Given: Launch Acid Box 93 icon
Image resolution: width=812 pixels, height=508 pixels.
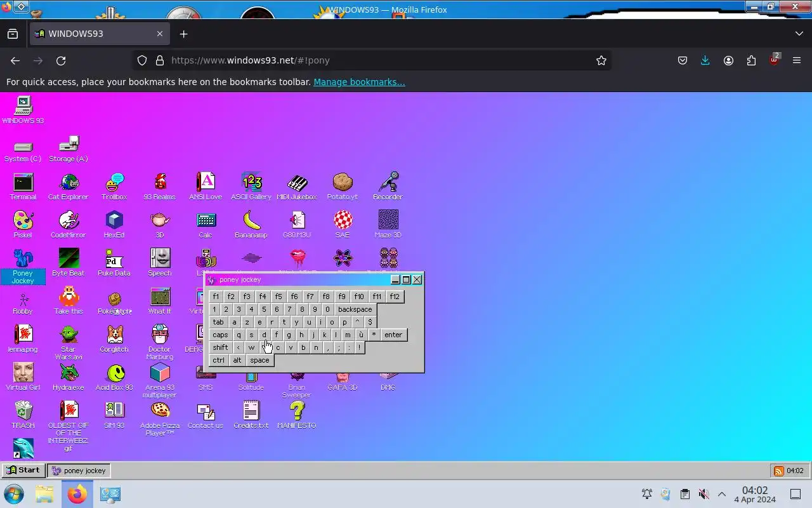Looking at the screenshot, I should tap(114, 377).
